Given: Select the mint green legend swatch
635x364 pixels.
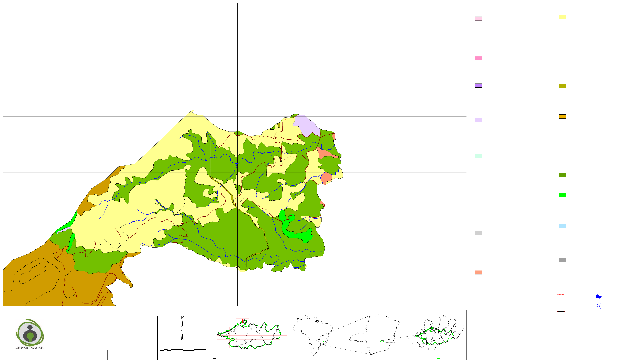Looking at the screenshot, I should [x=478, y=156].
